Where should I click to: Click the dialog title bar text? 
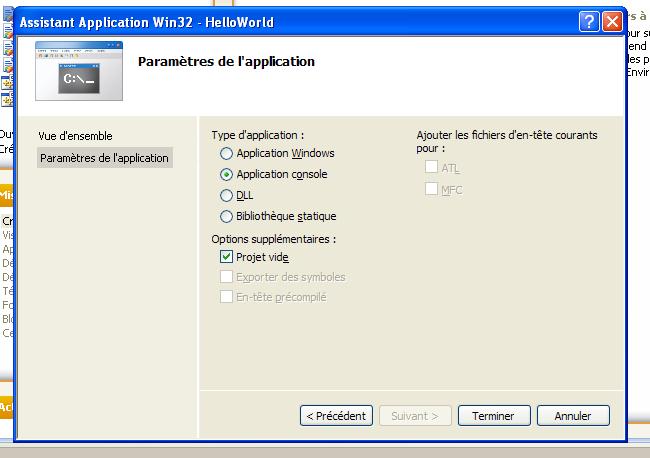point(147,22)
